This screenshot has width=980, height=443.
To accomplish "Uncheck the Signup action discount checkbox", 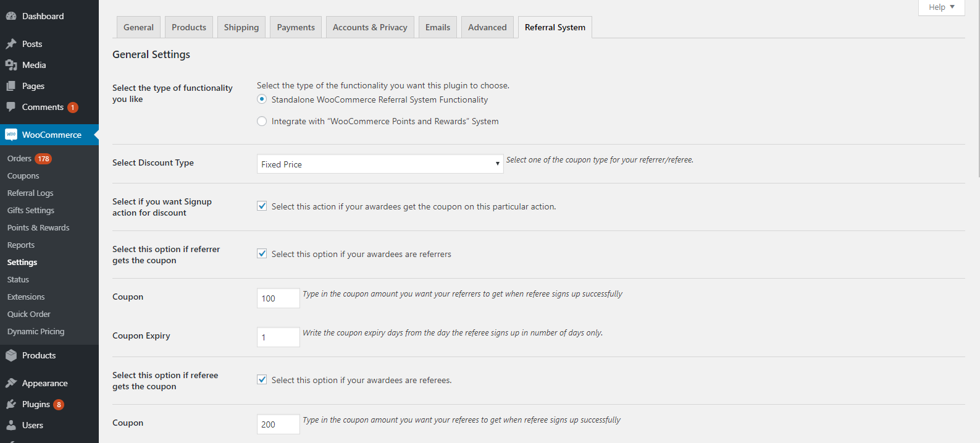I will [x=262, y=206].
